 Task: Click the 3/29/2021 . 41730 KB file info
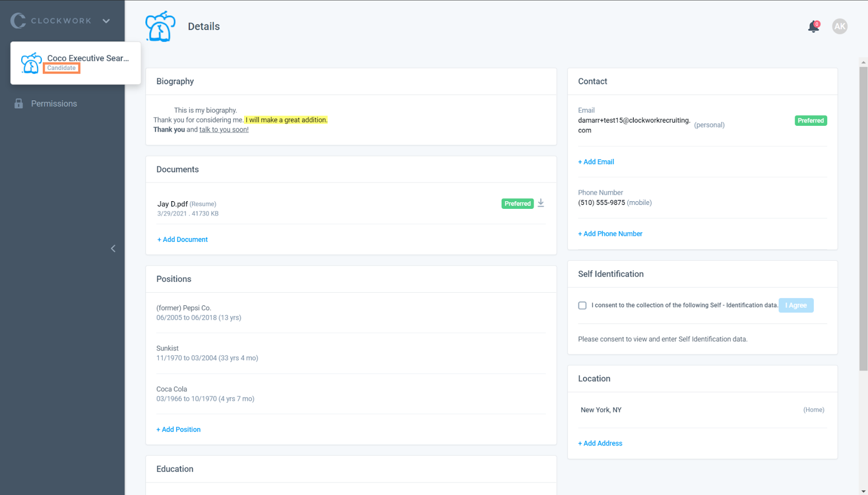(x=188, y=214)
